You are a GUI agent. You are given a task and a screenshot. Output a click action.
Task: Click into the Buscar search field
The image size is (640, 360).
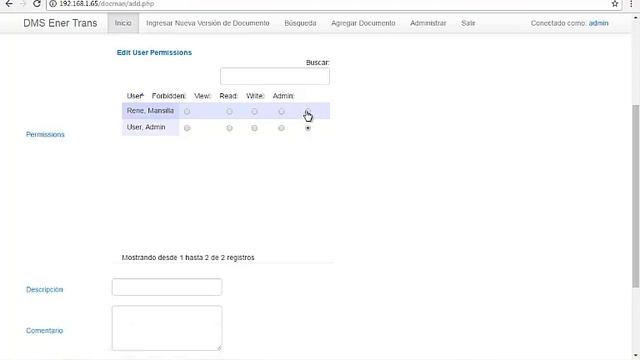(275, 76)
